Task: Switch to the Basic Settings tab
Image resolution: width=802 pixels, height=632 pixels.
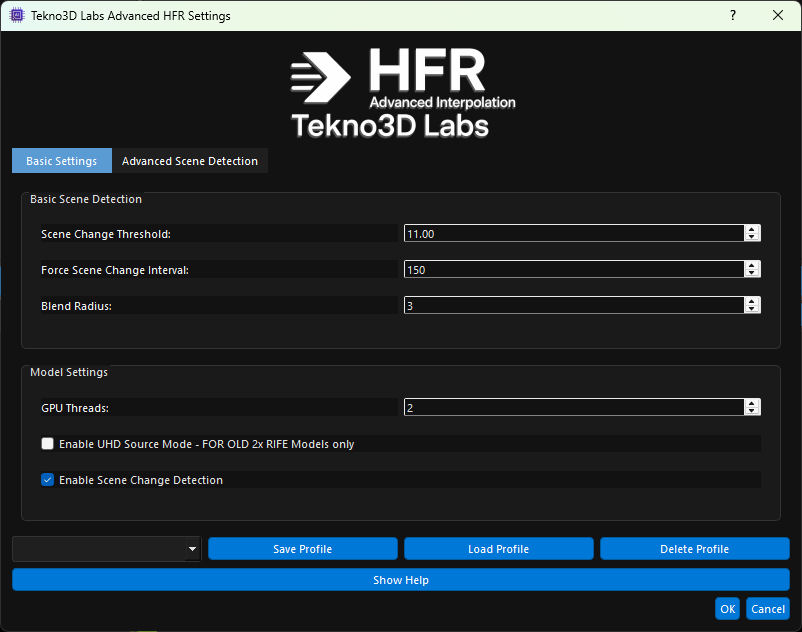Action: click(62, 161)
